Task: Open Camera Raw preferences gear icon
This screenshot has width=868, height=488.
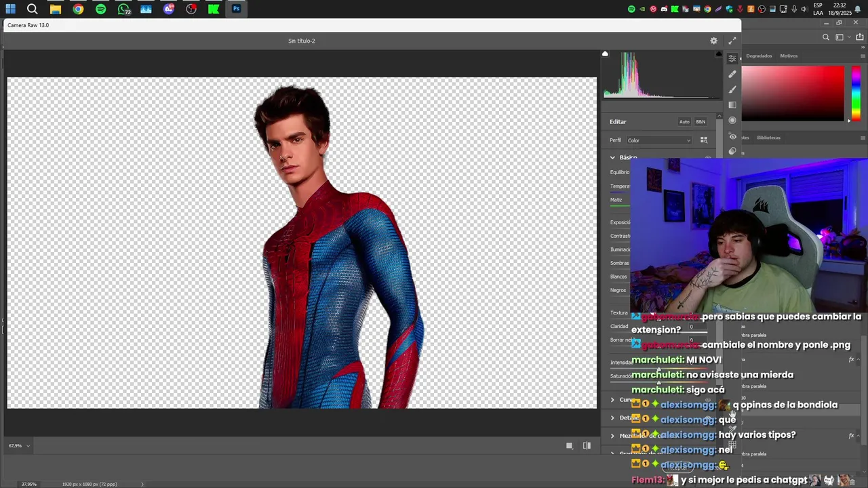Action: (713, 41)
